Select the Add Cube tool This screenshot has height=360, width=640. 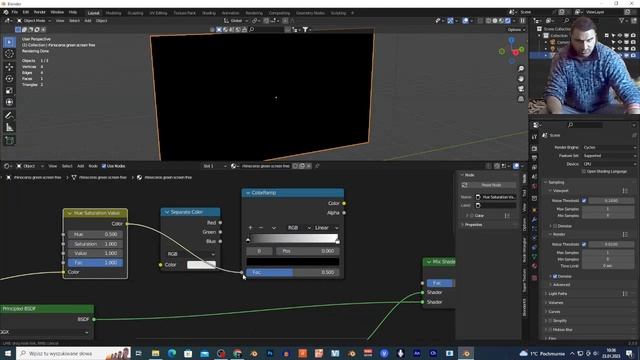click(x=9, y=141)
